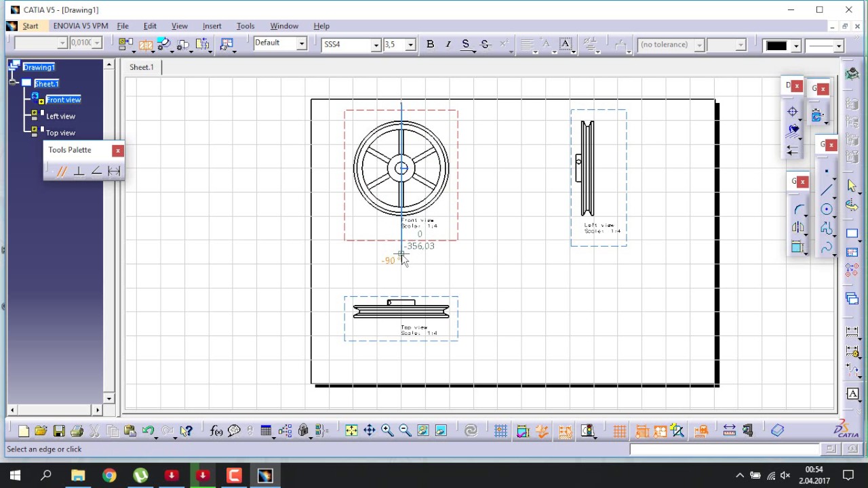Open the File menu
This screenshot has height=488, width=868.
123,26
